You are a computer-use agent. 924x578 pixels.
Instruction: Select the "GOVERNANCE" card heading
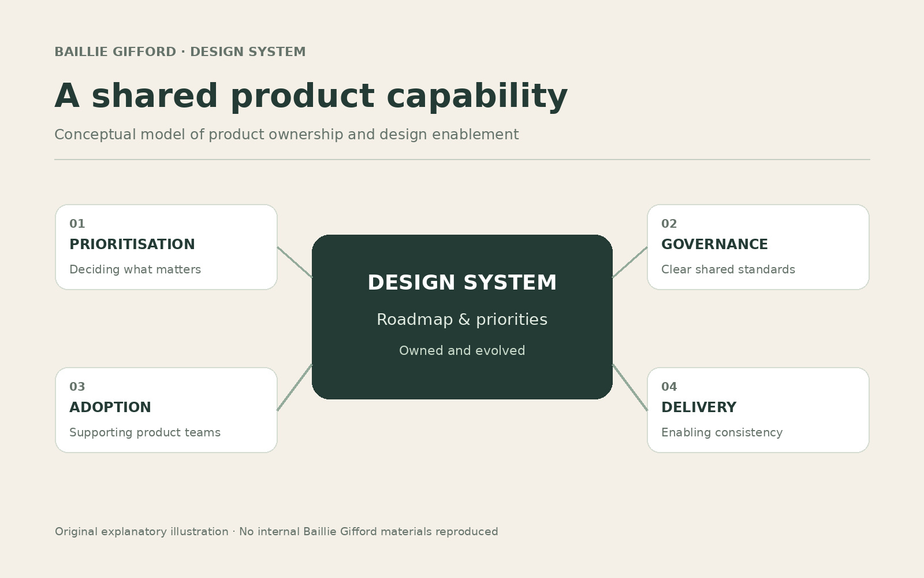pyautogui.click(x=714, y=244)
